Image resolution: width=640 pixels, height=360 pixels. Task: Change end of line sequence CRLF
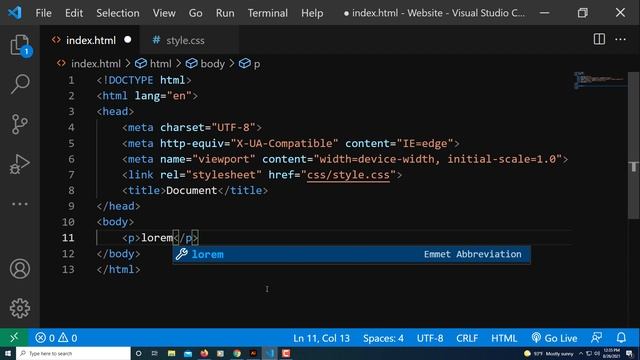[467, 338]
